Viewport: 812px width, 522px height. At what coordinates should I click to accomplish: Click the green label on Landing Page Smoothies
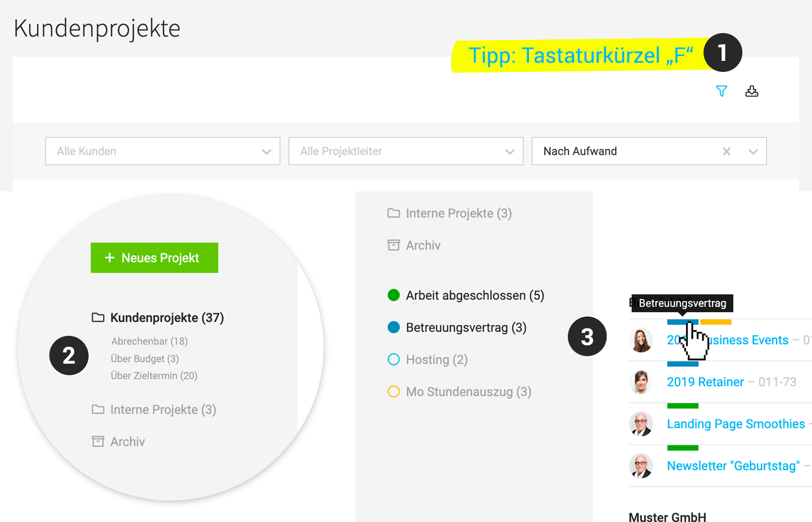tap(683, 406)
